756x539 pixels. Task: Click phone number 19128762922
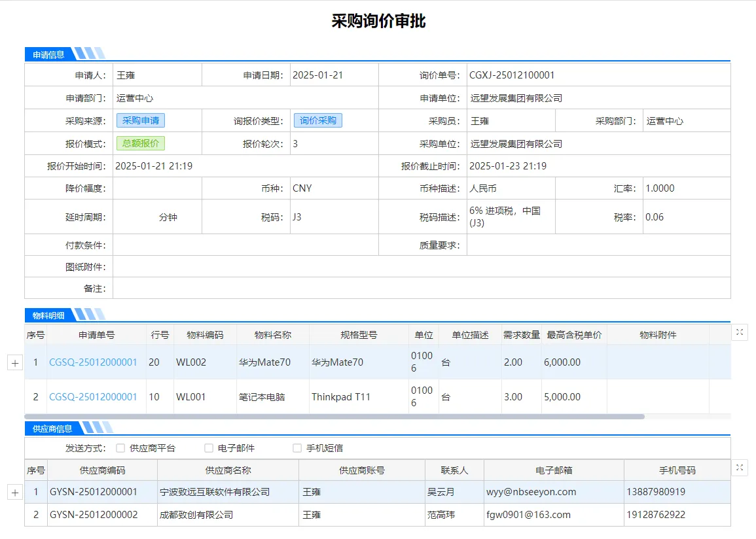(656, 514)
